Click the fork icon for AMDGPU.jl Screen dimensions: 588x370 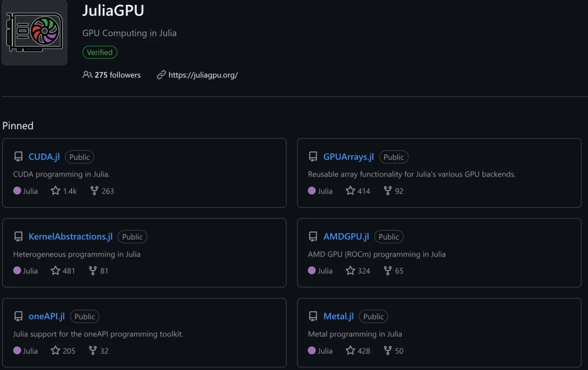(x=388, y=271)
